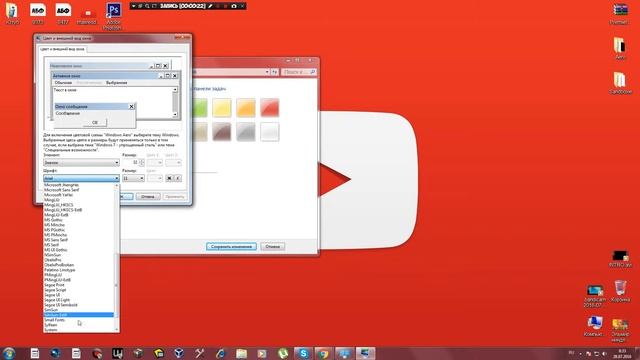This screenshot has height=360, width=640.
Task: Click OK in preview message box
Action: click(95, 122)
